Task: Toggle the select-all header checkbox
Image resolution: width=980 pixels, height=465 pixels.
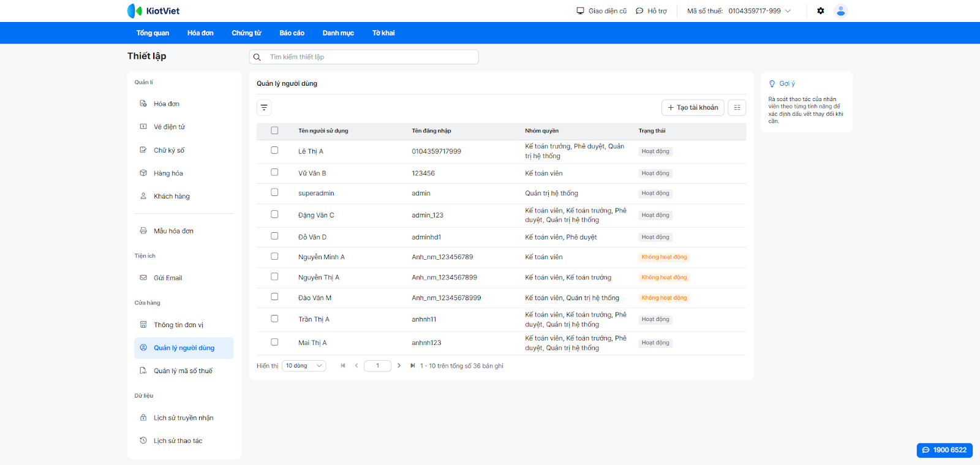Action: pyautogui.click(x=274, y=130)
